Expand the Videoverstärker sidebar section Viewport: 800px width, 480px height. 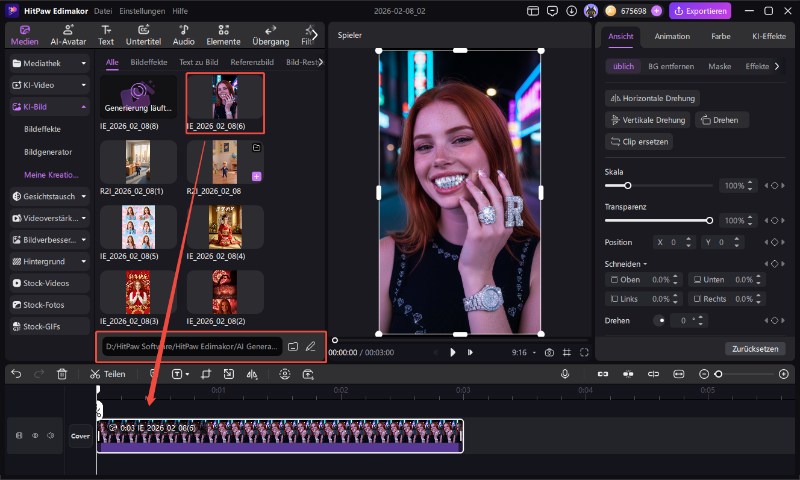point(83,217)
